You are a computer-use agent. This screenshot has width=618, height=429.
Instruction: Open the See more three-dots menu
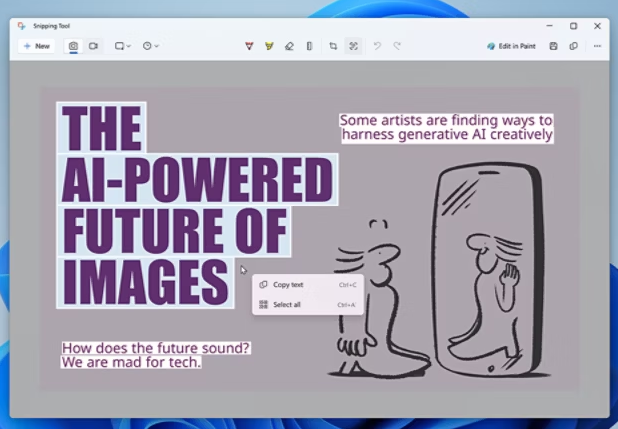click(597, 46)
